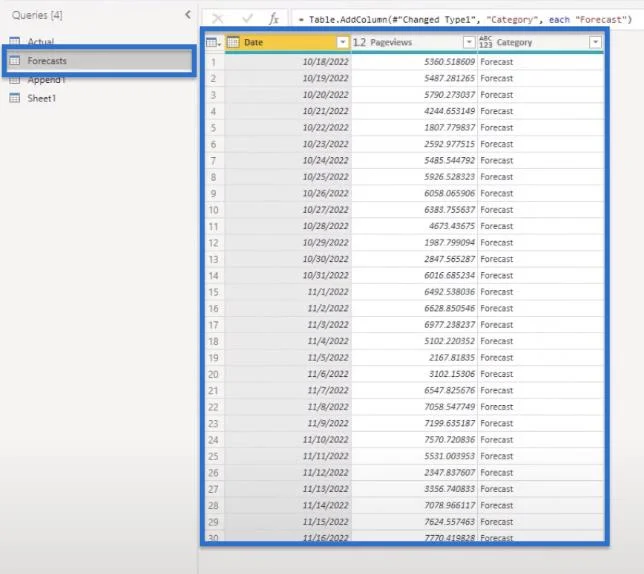This screenshot has height=574, width=644.
Task: Open the Pageviews column filter dropdown
Action: pyautogui.click(x=469, y=42)
